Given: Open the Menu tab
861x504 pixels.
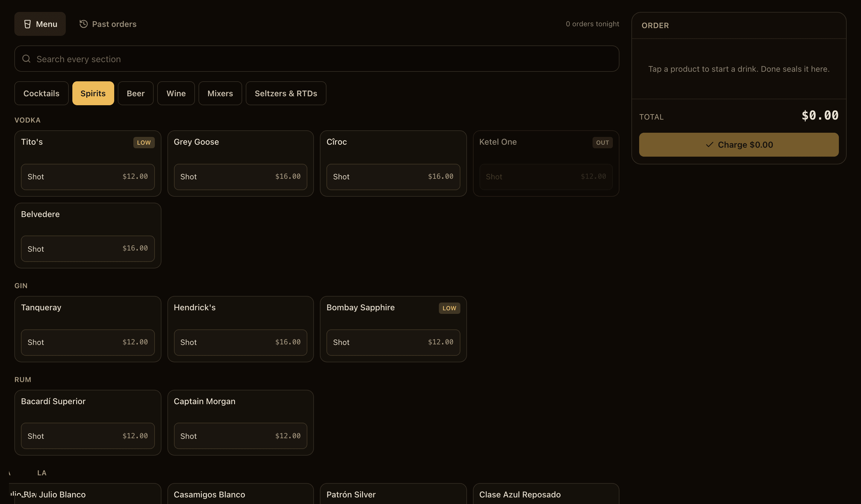Looking at the screenshot, I should point(40,24).
